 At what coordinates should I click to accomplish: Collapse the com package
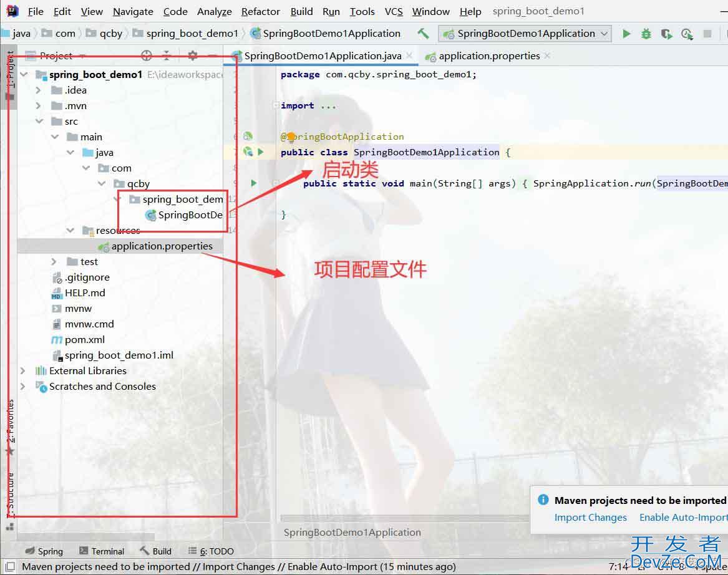click(86, 168)
